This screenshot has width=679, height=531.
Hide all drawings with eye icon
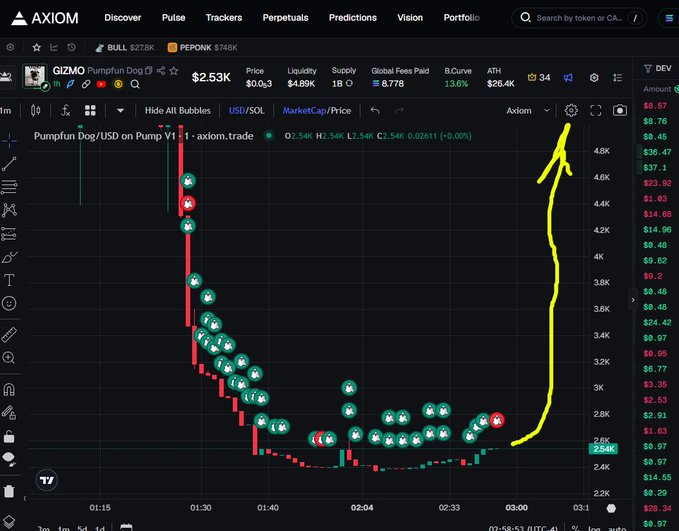(9, 459)
